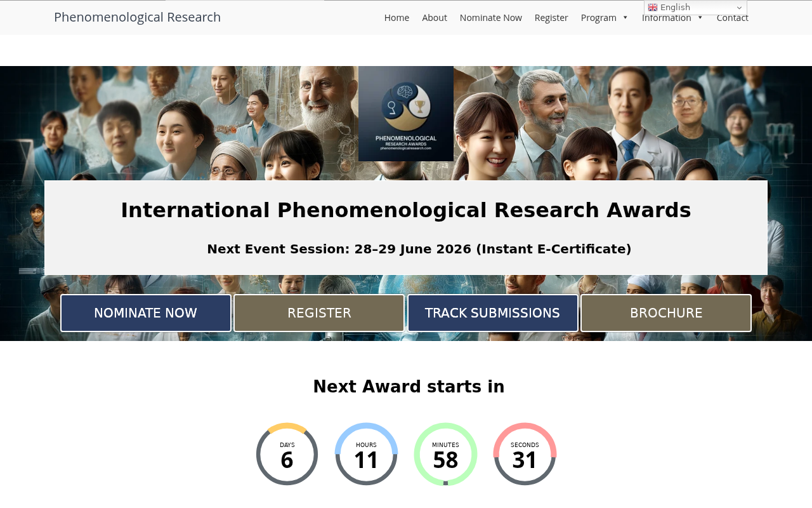
Task: Expand the Information dropdown menu
Action: [672, 18]
